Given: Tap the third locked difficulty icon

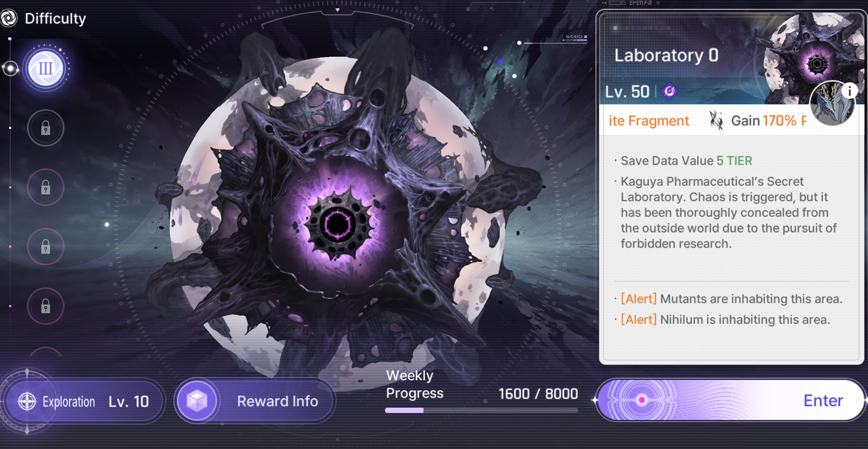Looking at the screenshot, I should 45,247.
